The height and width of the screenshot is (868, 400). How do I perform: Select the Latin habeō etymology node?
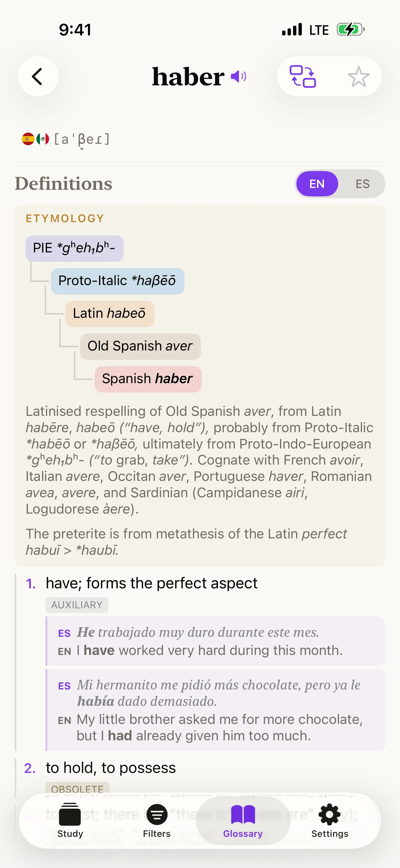click(110, 314)
